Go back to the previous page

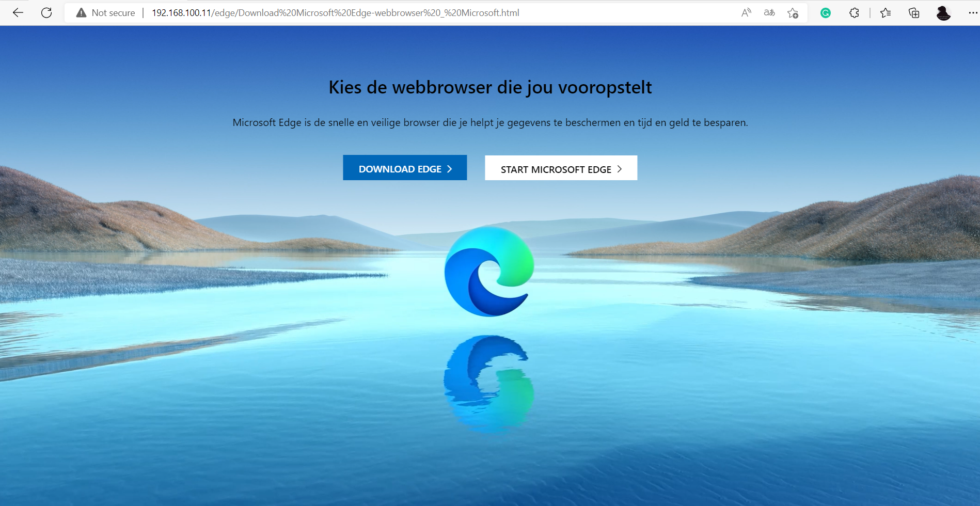click(18, 13)
